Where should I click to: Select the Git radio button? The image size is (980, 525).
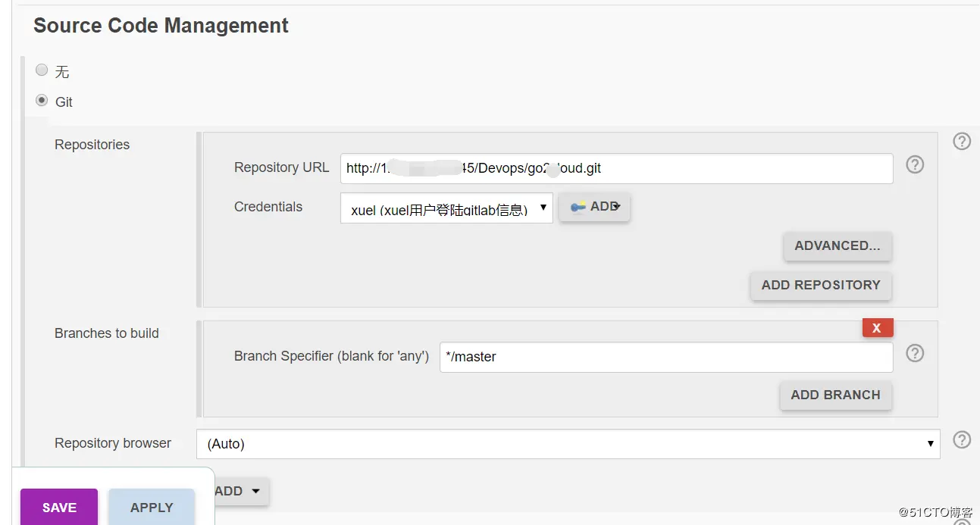coord(42,101)
